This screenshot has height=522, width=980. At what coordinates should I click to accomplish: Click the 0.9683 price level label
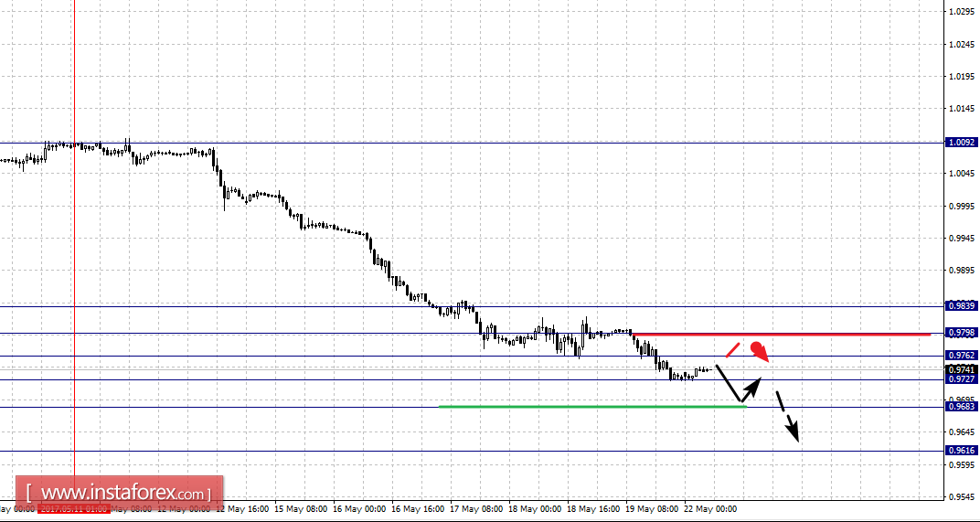[x=961, y=407]
